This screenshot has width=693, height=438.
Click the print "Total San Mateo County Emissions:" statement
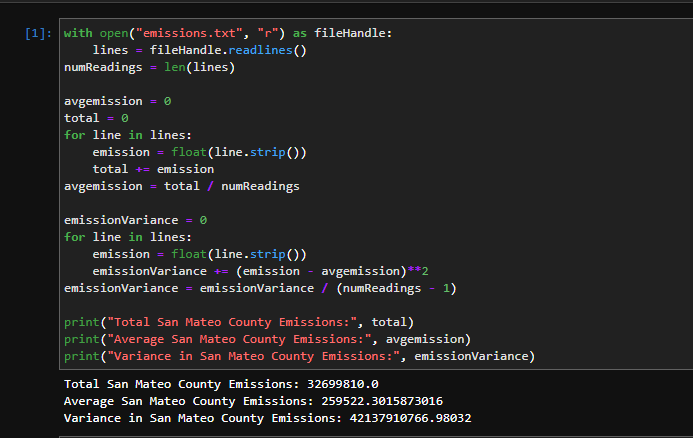(x=239, y=322)
